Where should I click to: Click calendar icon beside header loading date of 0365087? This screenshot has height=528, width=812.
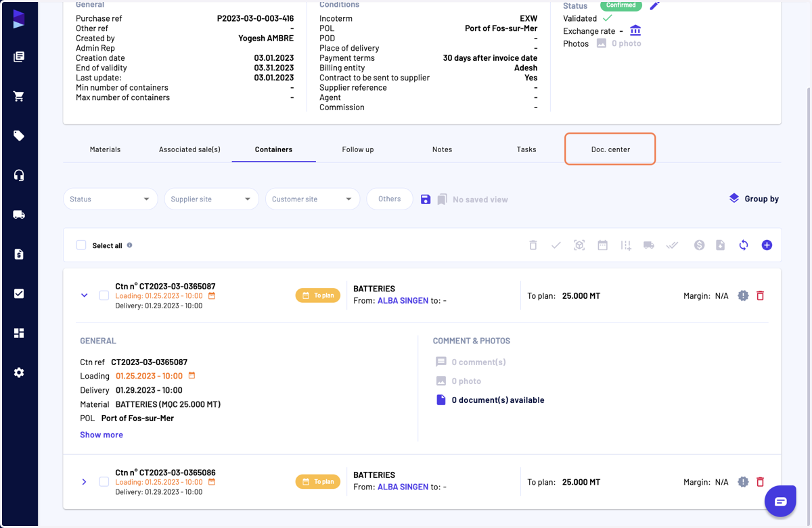point(212,296)
